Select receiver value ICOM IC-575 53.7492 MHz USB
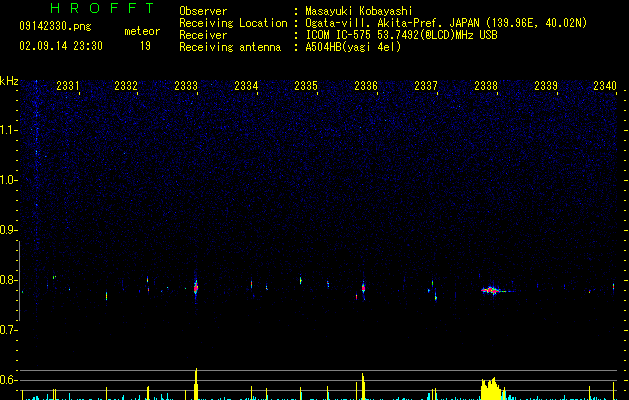This screenshot has height=400, width=629. [401, 35]
